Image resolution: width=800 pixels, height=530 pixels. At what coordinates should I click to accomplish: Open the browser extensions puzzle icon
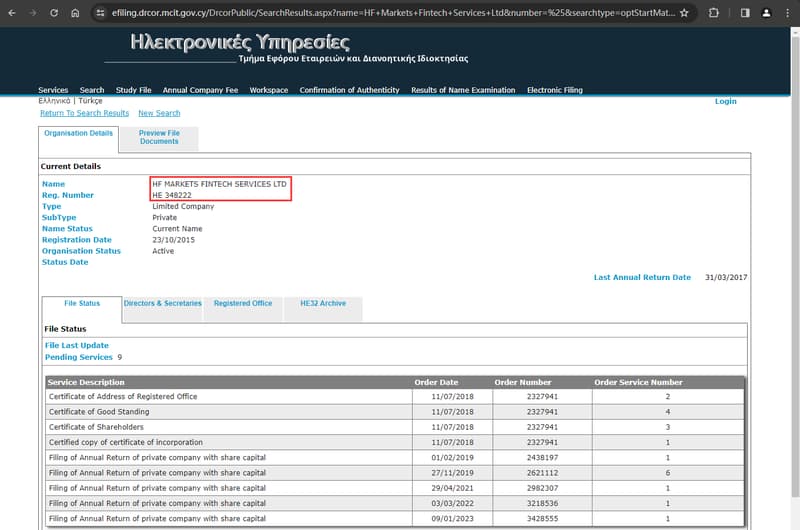[714, 13]
